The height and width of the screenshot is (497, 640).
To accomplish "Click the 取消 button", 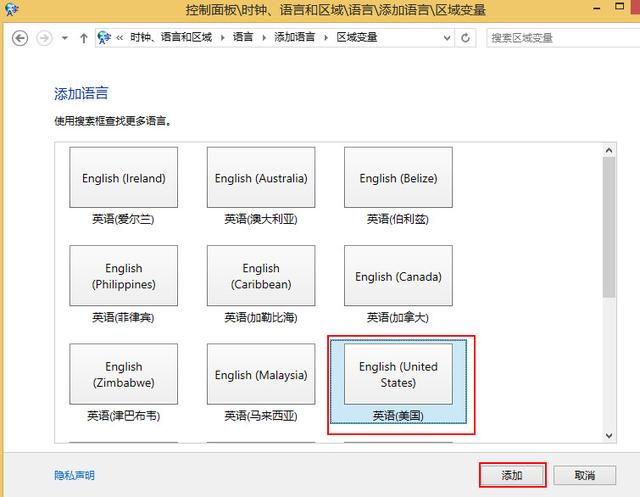I will [x=584, y=475].
